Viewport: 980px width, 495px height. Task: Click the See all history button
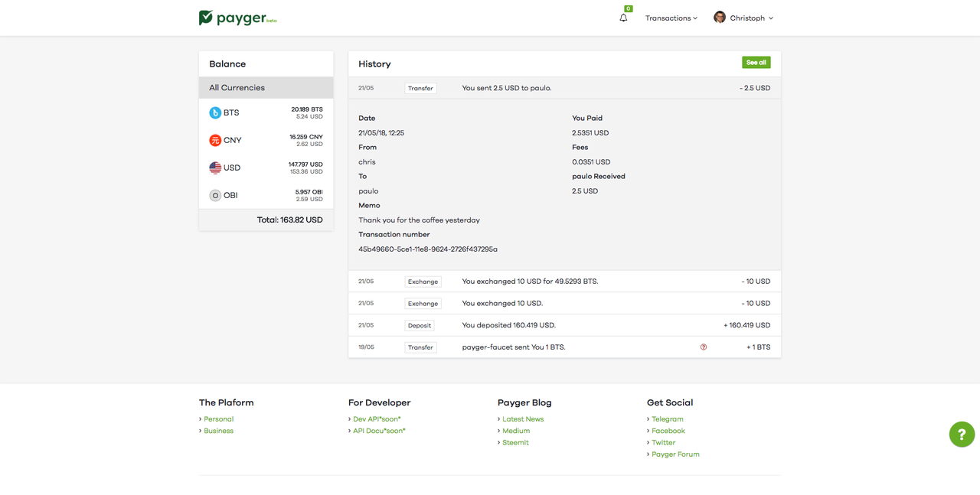coord(756,63)
